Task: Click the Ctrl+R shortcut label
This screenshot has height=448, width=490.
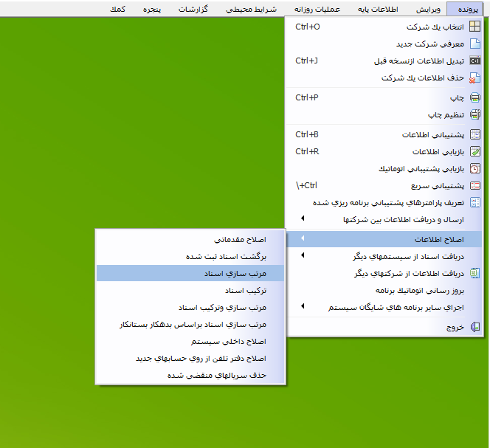Action: (x=307, y=151)
